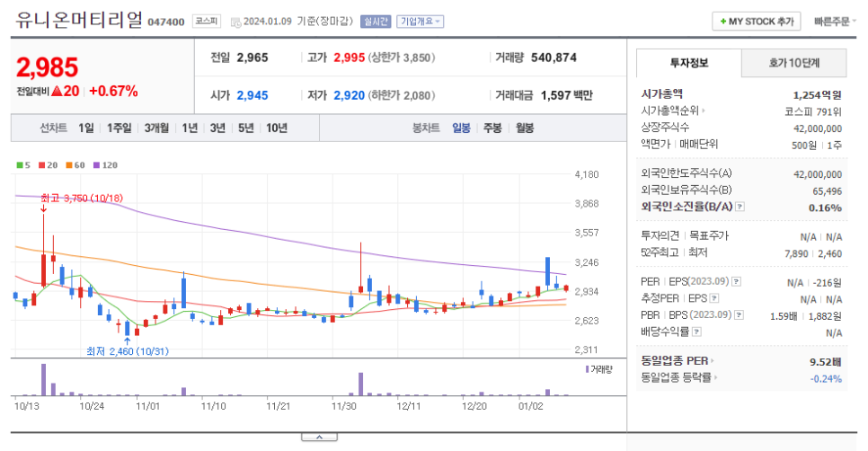Switch to the 투자정보 tab
The height and width of the screenshot is (451, 868).
pyautogui.click(x=688, y=63)
